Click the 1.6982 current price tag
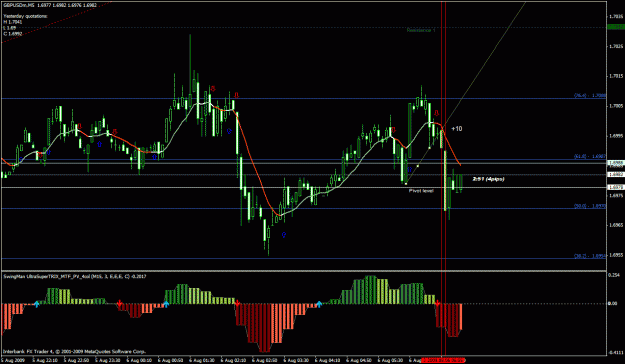The height and width of the screenshot is (364, 625). [x=615, y=175]
